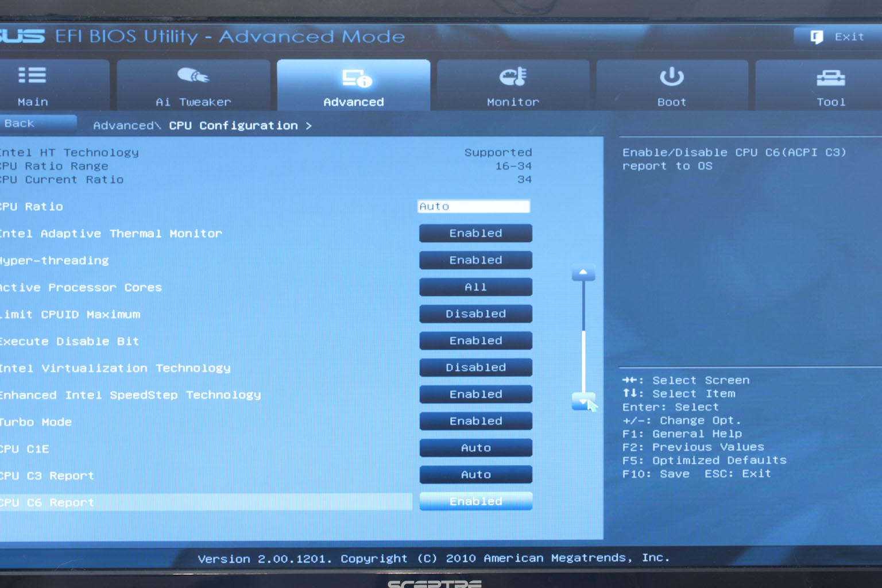Select the 'CPU C1E' label
The width and height of the screenshot is (882, 588).
click(x=25, y=449)
